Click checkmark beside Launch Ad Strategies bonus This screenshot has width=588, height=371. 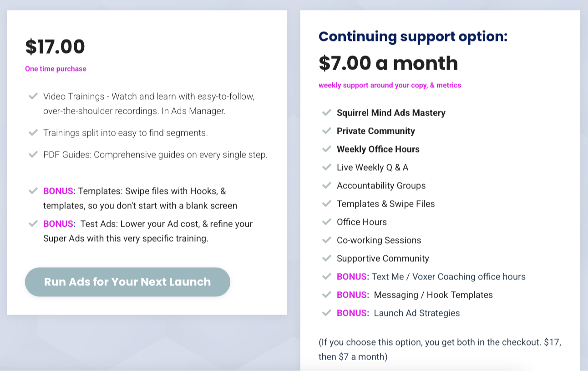click(x=326, y=313)
